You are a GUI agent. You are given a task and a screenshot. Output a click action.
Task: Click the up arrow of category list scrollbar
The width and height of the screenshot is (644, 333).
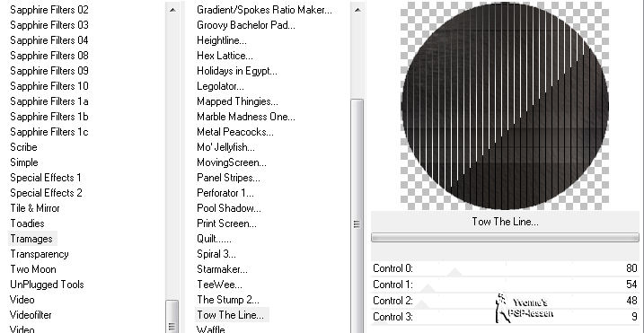click(x=172, y=9)
